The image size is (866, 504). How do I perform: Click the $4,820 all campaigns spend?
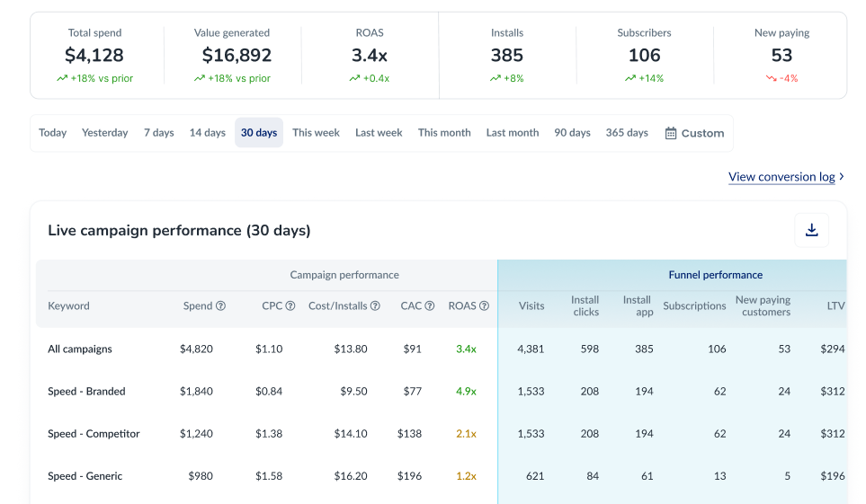click(196, 349)
